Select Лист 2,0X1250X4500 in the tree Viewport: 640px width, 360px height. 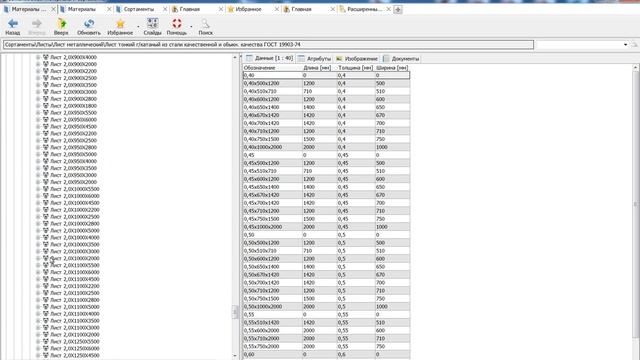(75, 356)
